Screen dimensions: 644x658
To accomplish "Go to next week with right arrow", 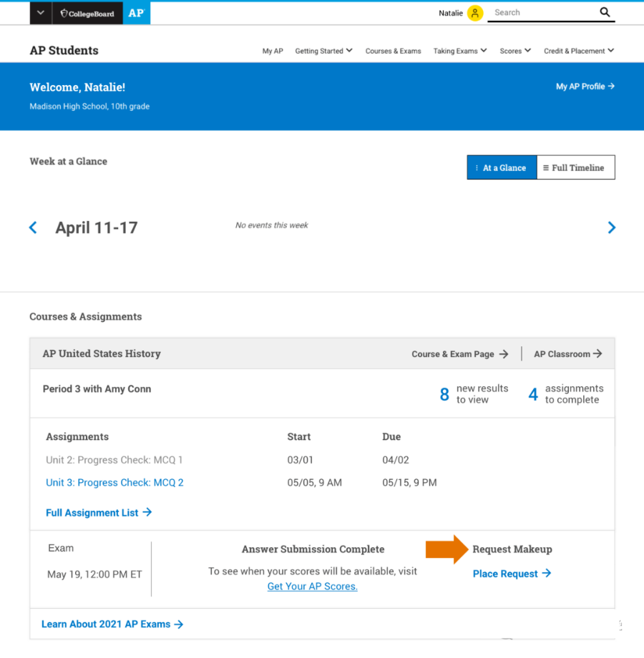I will point(611,227).
